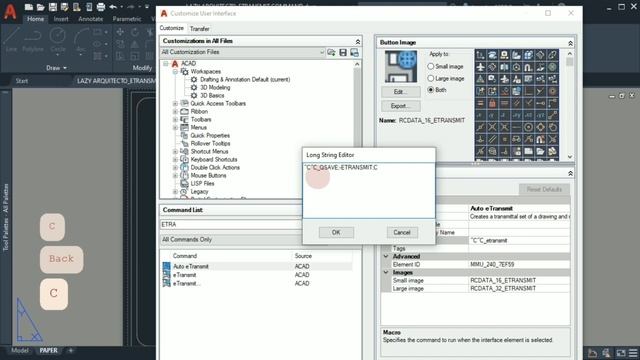Screen dimensions: 640x360
Task: Expand the Quick Access Toolbars node
Action: (175, 104)
